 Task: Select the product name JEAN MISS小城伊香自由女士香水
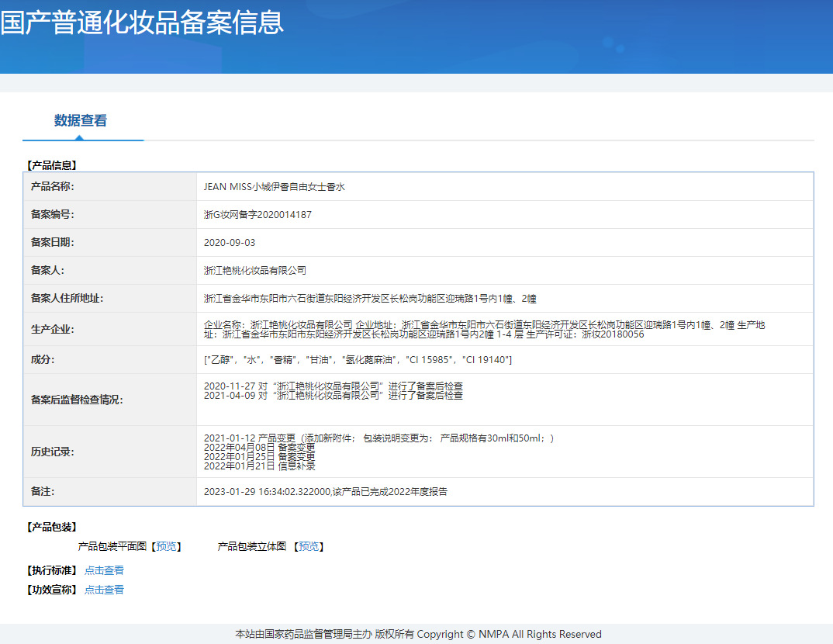(274, 187)
